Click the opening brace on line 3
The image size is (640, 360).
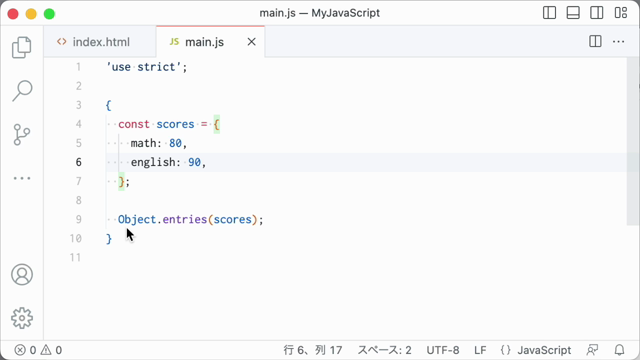point(108,105)
